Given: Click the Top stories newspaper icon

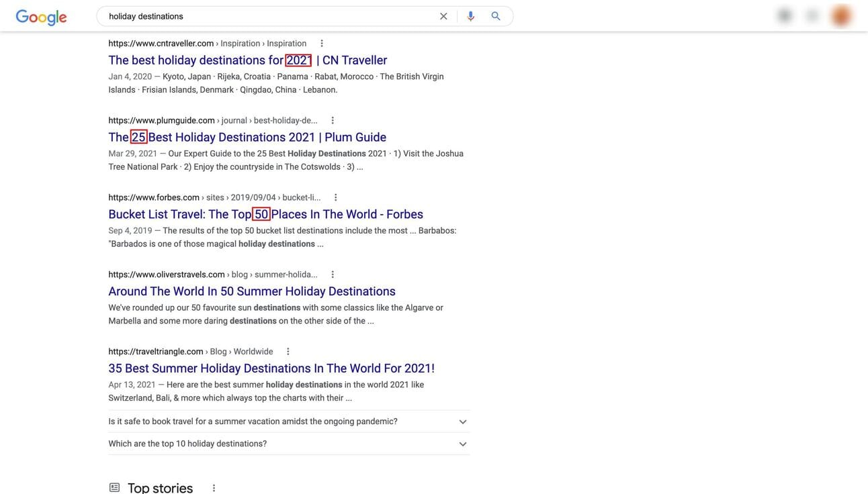Looking at the screenshot, I should (114, 487).
